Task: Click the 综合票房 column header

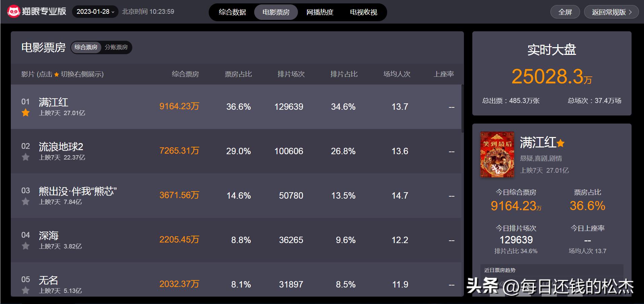Action: point(185,74)
